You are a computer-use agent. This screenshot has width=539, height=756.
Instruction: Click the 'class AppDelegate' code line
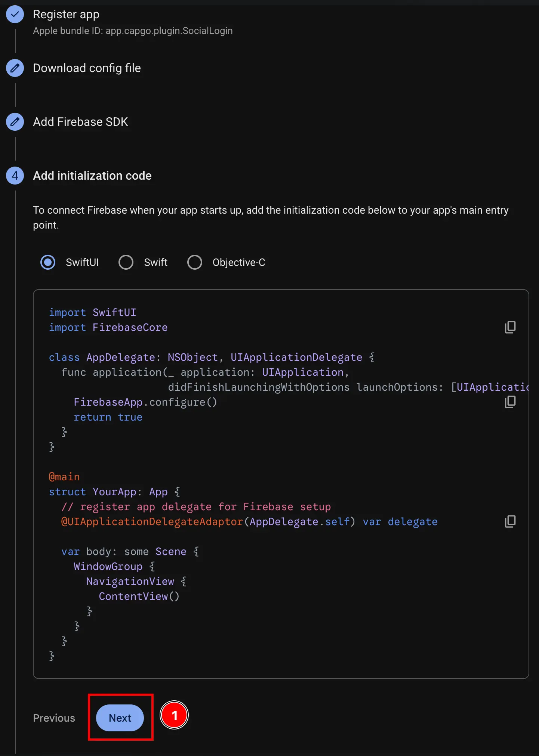click(x=212, y=357)
